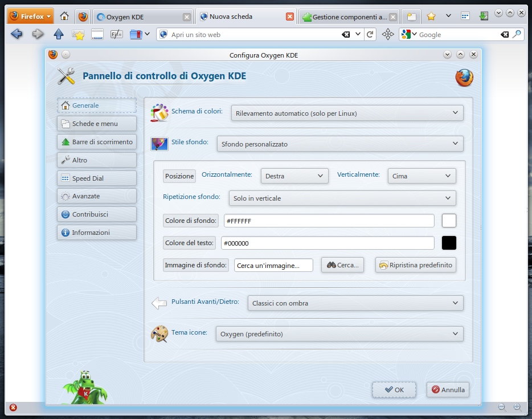This screenshot has height=419, width=532.
Task: Click the Ripristina predefinito button
Action: [x=416, y=265]
